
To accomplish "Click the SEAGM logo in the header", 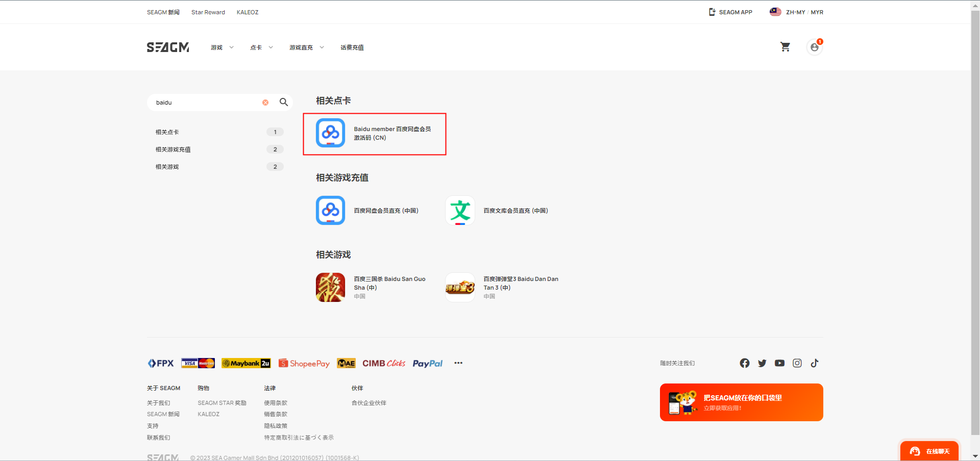I will pos(168,47).
